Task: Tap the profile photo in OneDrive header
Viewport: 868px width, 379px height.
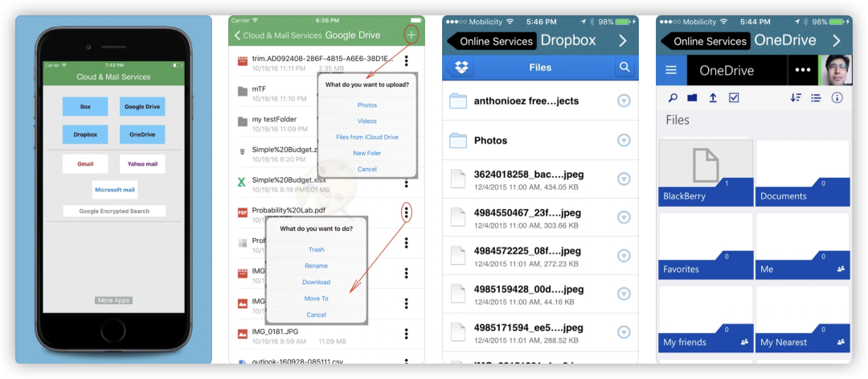Action: (836, 70)
